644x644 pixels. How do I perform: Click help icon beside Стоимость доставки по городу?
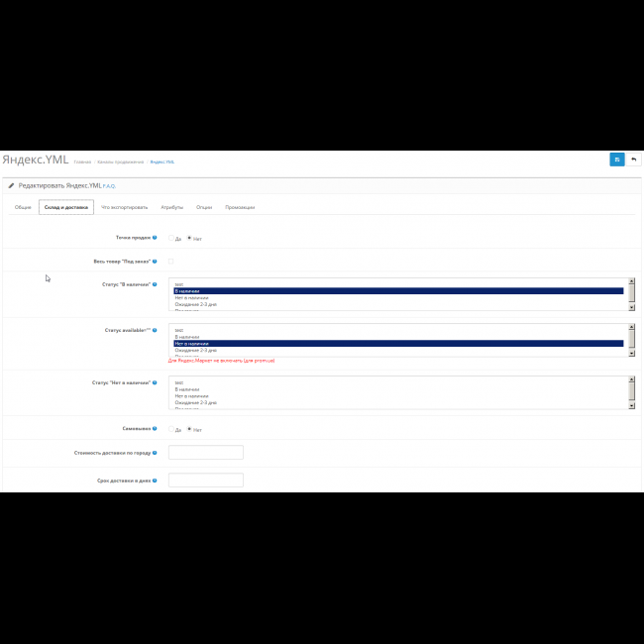coord(155,452)
